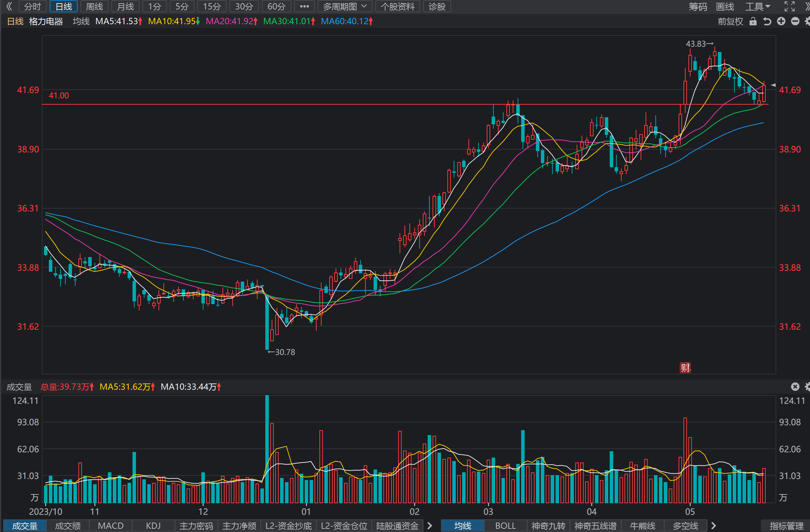Viewport: 810px width, 532px height.
Task: Activate the 画线 drawing tools
Action: pos(725,6)
